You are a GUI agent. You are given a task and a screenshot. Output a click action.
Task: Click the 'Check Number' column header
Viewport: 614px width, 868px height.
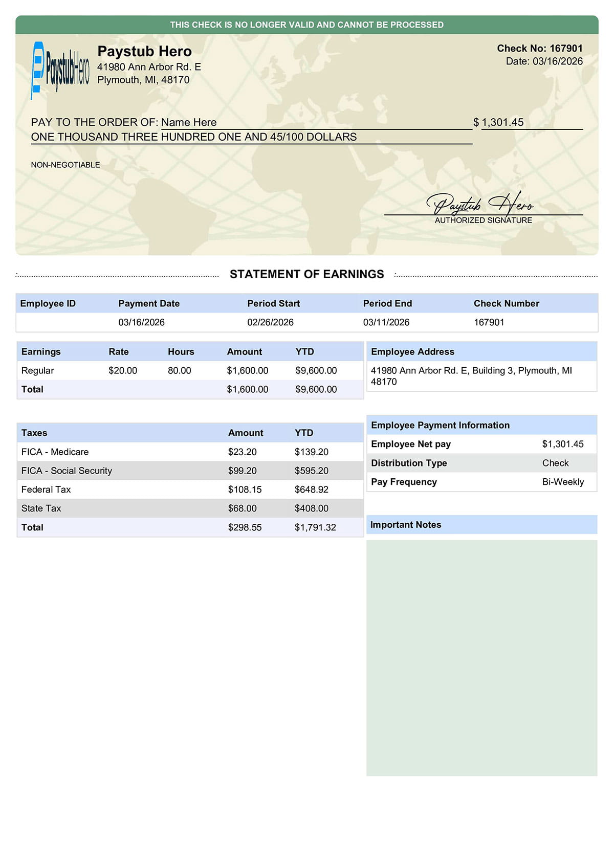[507, 303]
